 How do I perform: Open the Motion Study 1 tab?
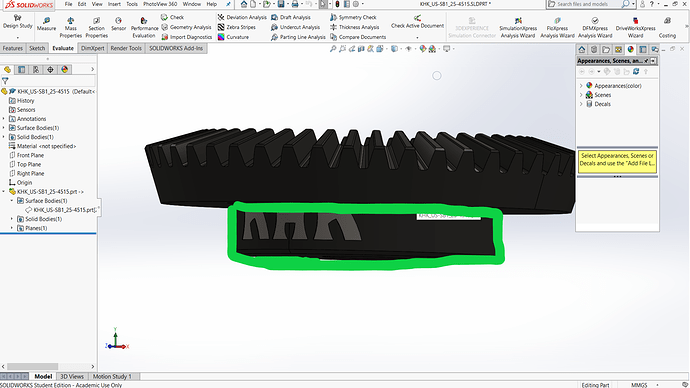[112, 377]
